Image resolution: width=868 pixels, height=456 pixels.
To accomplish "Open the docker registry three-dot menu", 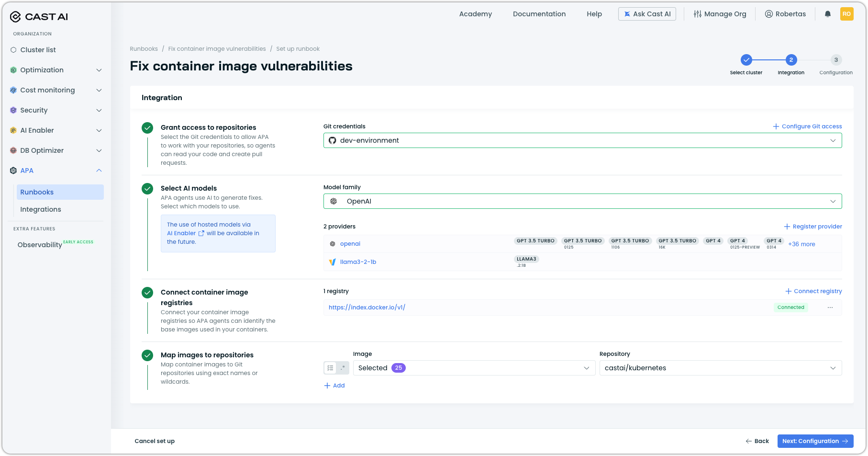I will click(830, 308).
